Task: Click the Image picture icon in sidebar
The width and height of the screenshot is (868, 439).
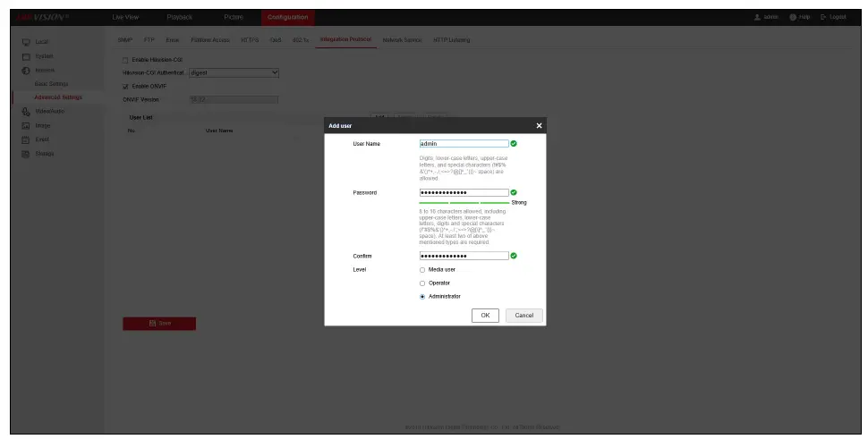Action: point(25,126)
